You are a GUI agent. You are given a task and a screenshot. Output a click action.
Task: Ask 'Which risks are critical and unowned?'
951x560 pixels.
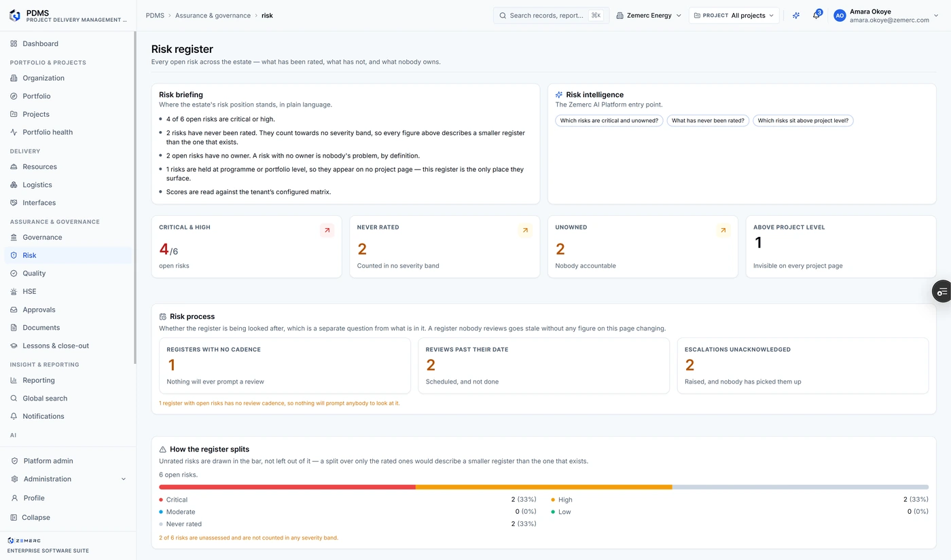(609, 121)
